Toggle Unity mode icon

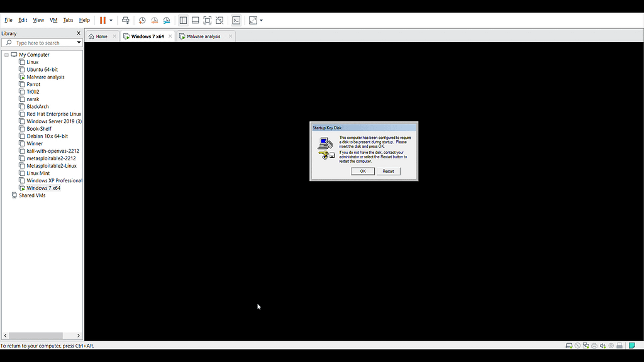pos(219,20)
